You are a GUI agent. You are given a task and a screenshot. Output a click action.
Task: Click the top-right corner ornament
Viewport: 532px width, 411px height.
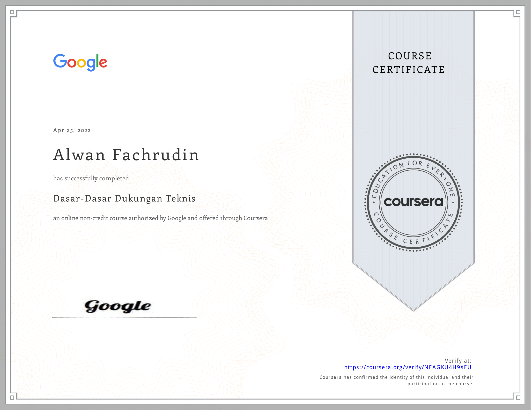(518, 12)
